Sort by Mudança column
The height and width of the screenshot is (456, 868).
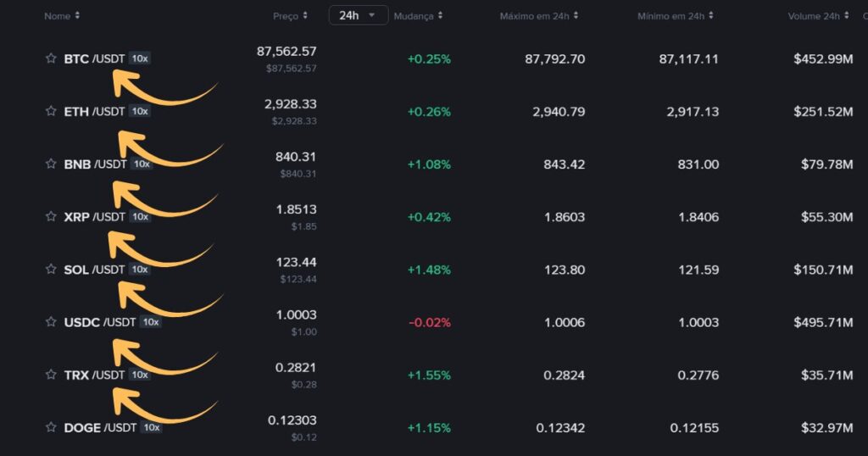coord(418,16)
